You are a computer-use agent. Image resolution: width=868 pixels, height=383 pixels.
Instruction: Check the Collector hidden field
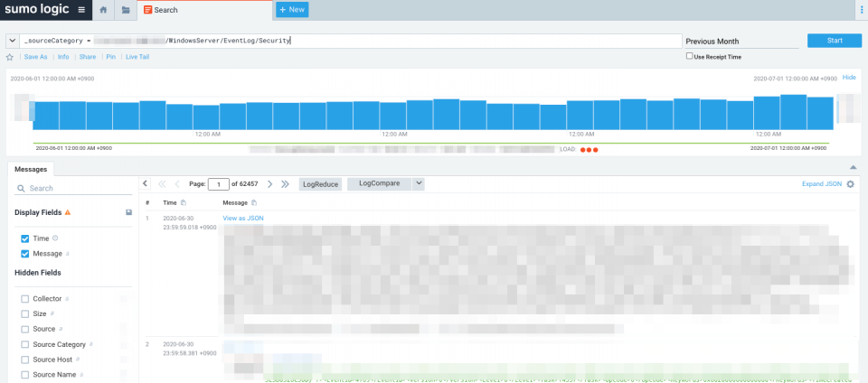tap(25, 299)
